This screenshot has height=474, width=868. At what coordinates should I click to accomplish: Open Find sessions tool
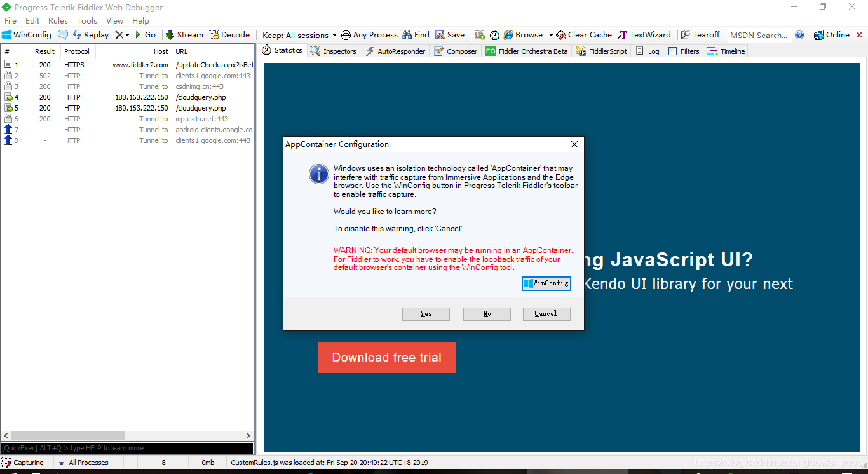416,35
